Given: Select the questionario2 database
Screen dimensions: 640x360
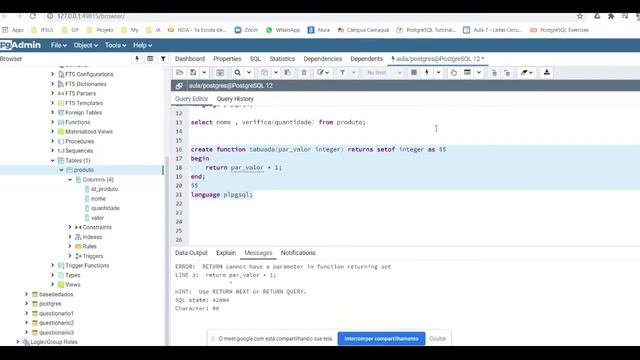Looking at the screenshot, I should coord(56,323).
